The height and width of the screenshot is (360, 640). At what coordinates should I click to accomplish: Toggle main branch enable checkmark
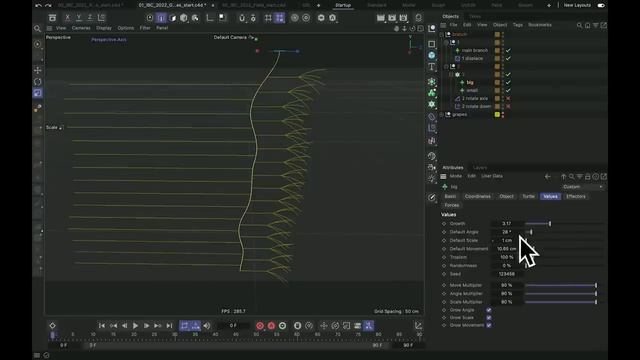508,50
